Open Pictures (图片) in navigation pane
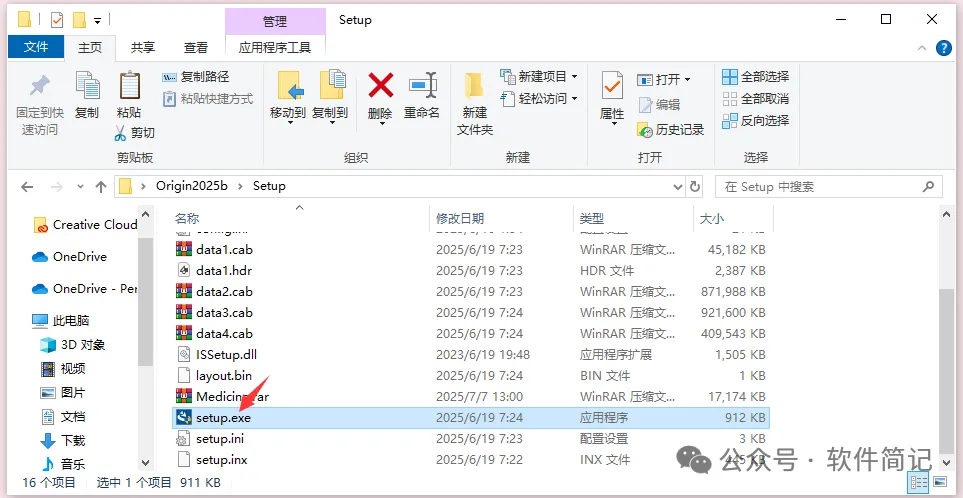The width and height of the screenshot is (963, 498). pos(63,393)
